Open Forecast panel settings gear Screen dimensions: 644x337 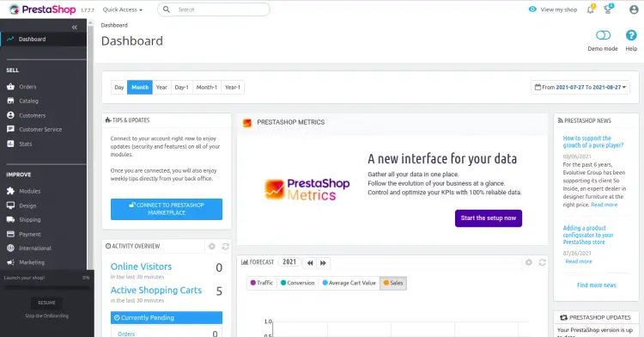click(529, 262)
